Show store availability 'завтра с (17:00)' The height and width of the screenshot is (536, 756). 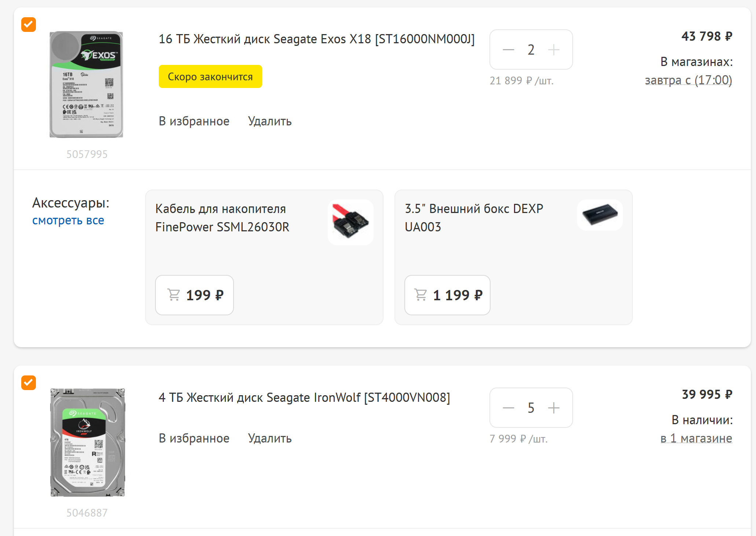pos(688,80)
